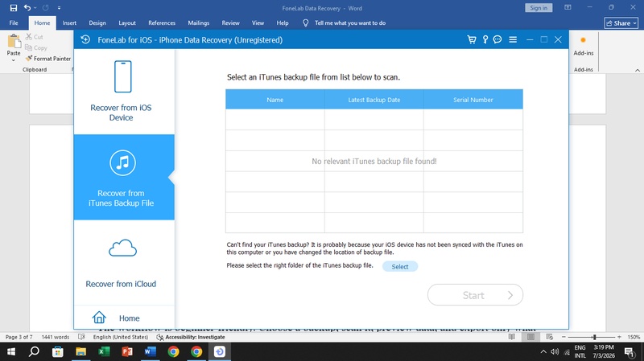Open the Design ribbon tab
Image resolution: width=644 pixels, height=361 pixels.
pos(97,23)
